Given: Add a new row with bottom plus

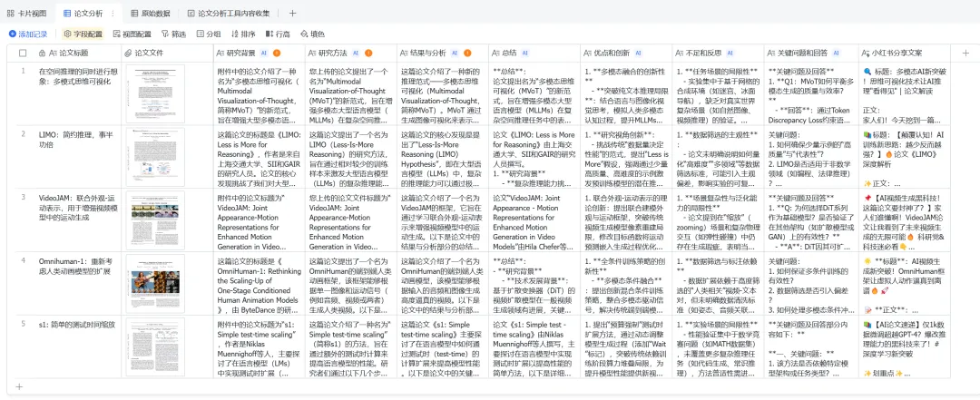Looking at the screenshot, I should click(x=19, y=387).
